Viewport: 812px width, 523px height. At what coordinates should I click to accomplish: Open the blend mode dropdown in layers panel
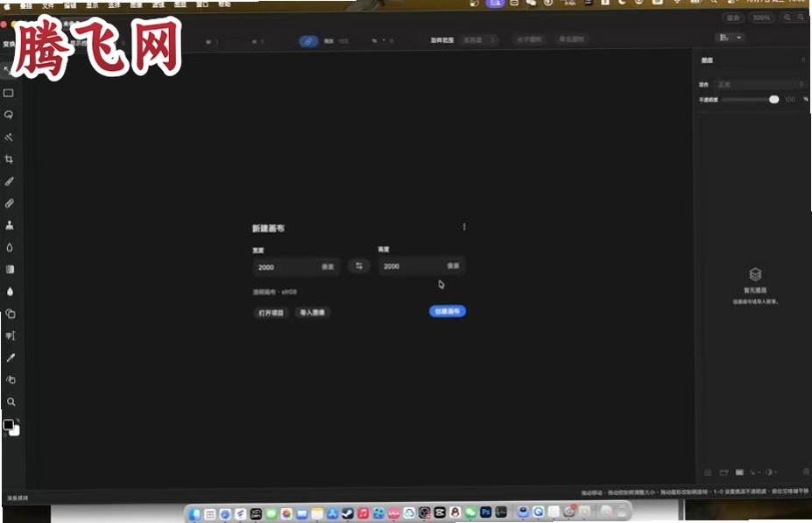[760, 84]
